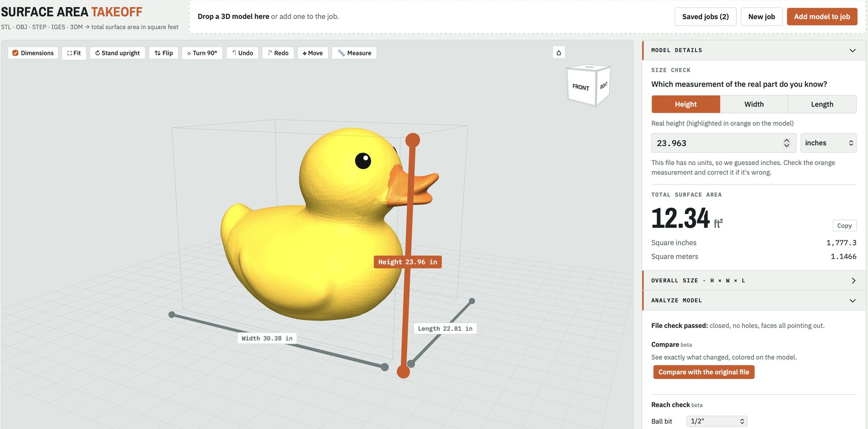Click the RIGHT face of the view cube
Viewport: 868px width, 429px height.
click(x=604, y=85)
